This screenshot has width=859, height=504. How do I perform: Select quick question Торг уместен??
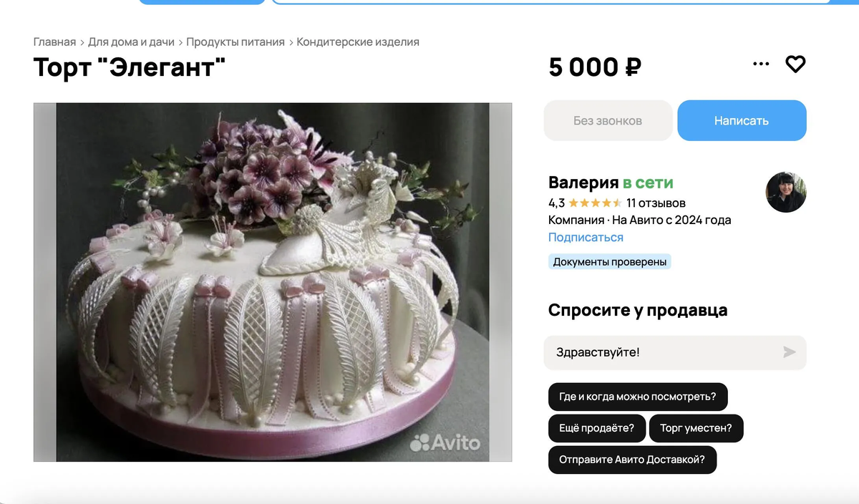pyautogui.click(x=697, y=428)
